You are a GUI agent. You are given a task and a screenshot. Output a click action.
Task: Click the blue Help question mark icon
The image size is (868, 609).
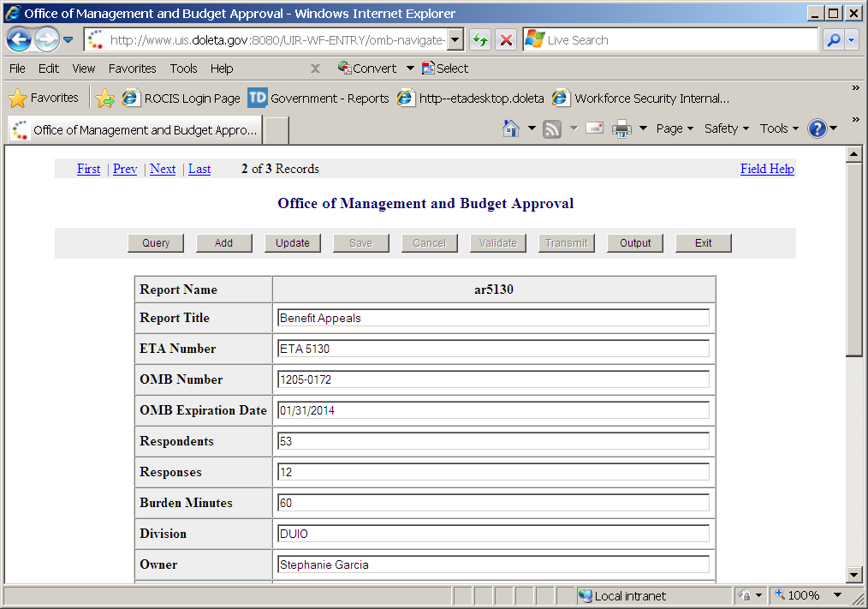click(817, 128)
